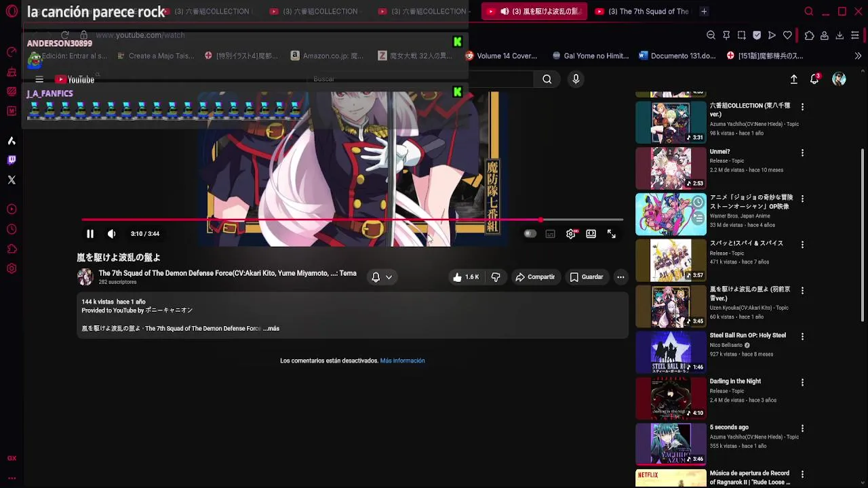The height and width of the screenshot is (488, 868).
Task: Take a snapshot with the capture icon
Action: pos(741,35)
